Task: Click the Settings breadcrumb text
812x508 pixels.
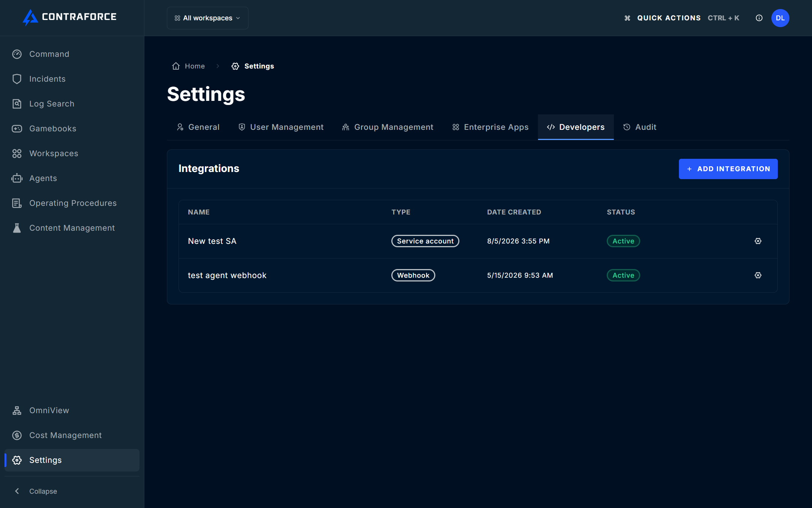Action: [x=259, y=66]
